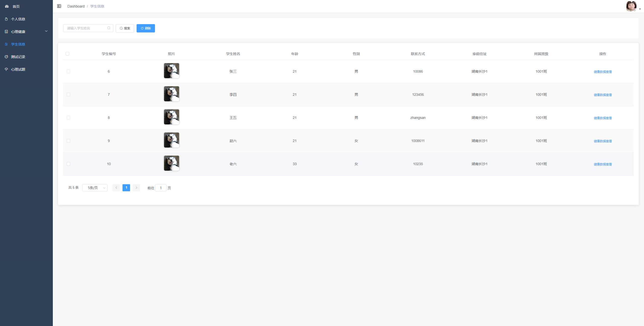Open the user avatar in the top-right corner
The width and height of the screenshot is (644, 326).
coord(631,6)
